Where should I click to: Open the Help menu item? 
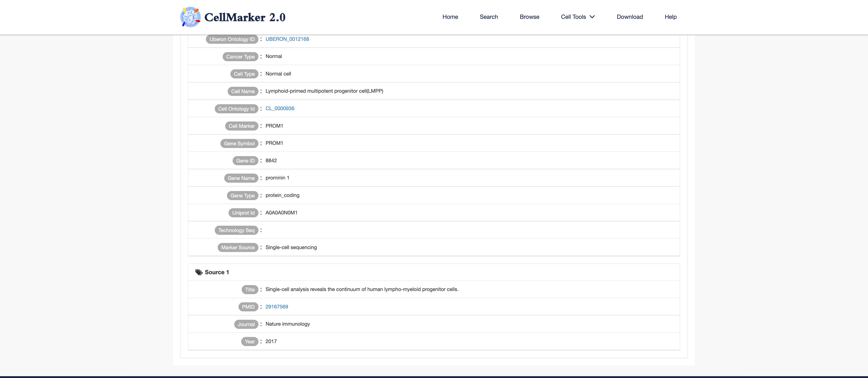(670, 17)
